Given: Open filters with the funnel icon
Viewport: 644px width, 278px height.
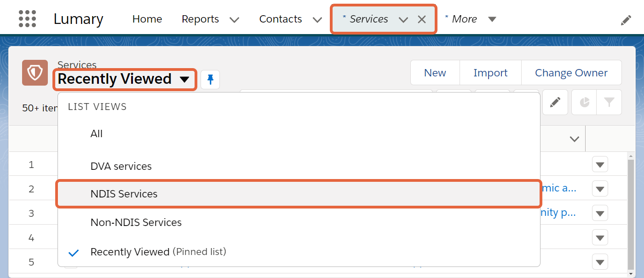Looking at the screenshot, I should tap(609, 102).
